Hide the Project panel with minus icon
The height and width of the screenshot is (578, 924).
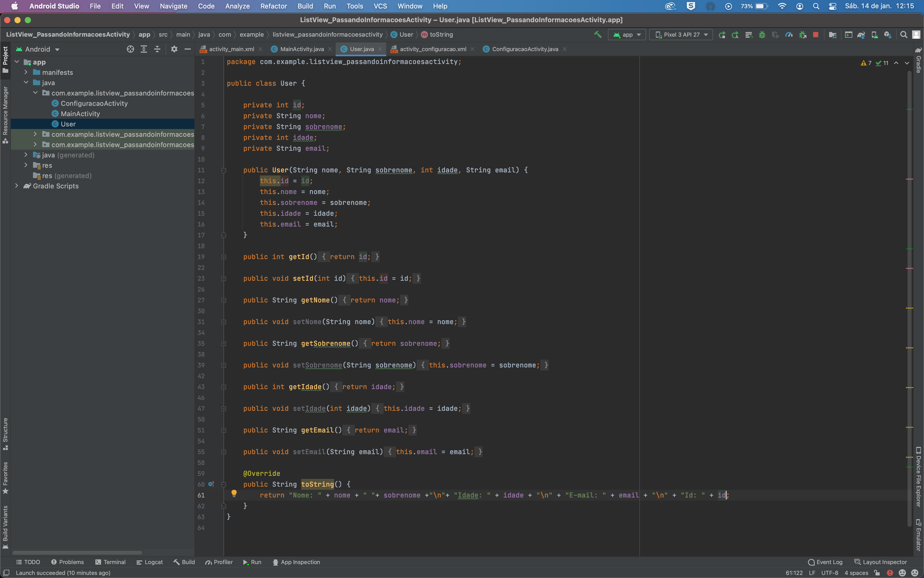pos(187,49)
